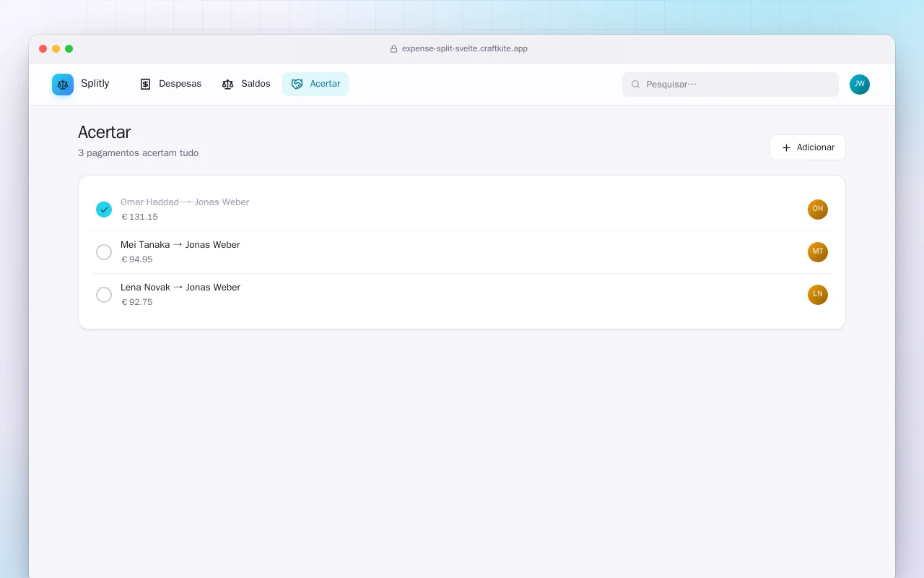
Task: Click the Saldos balance scale icon
Action: click(227, 84)
